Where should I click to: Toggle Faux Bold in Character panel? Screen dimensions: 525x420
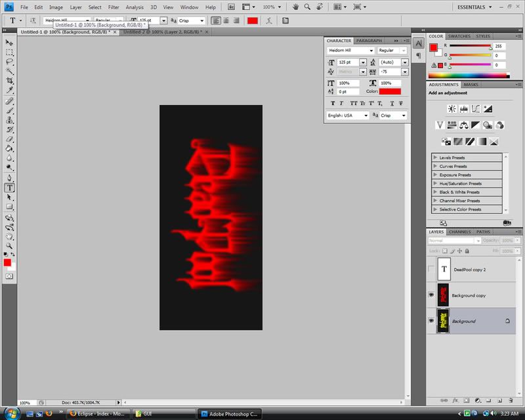click(x=333, y=103)
